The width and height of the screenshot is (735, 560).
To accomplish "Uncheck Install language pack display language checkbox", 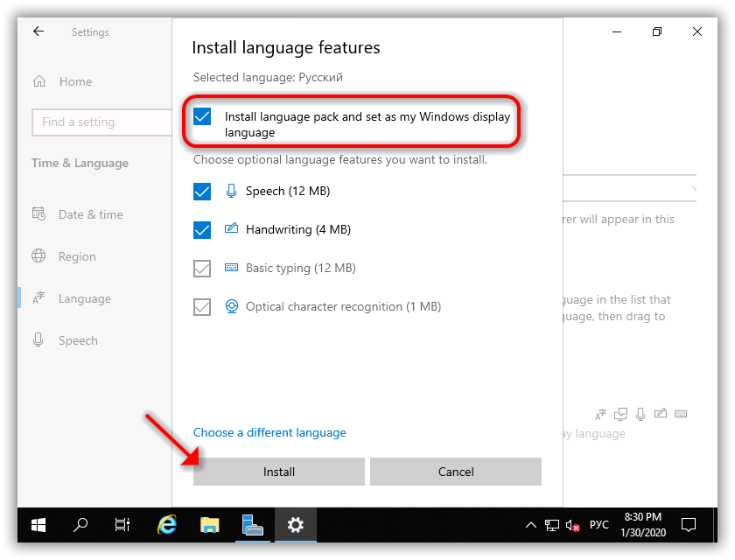I will [x=203, y=116].
